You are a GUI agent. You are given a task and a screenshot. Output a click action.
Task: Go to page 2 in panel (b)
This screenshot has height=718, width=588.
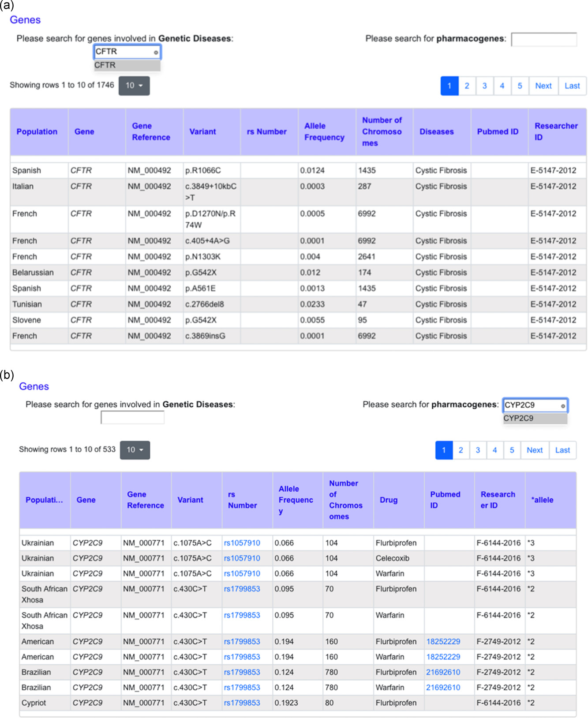click(461, 450)
